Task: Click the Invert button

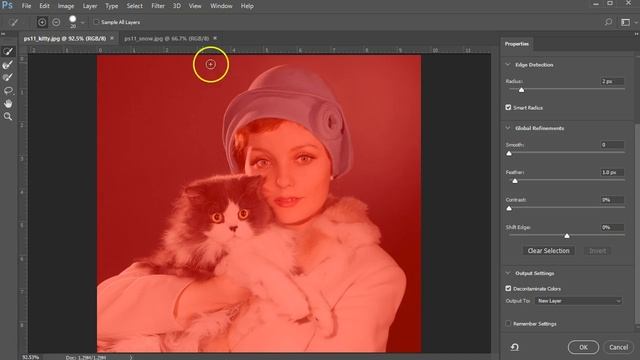Action: click(x=597, y=251)
